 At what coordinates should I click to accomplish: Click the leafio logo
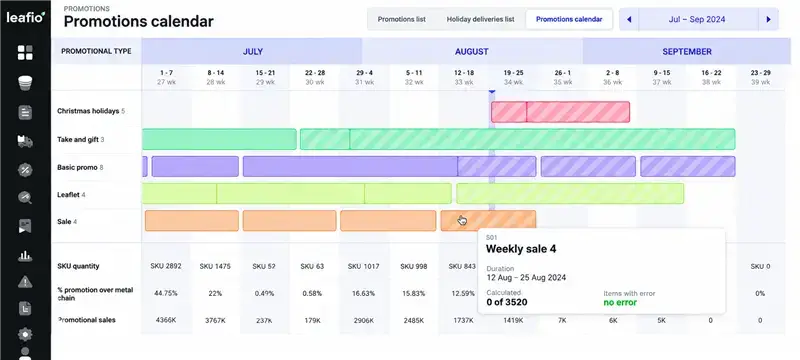click(26, 17)
